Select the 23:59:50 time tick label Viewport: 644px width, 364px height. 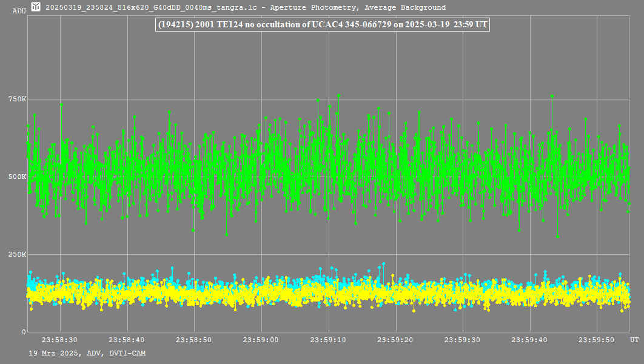(x=597, y=340)
